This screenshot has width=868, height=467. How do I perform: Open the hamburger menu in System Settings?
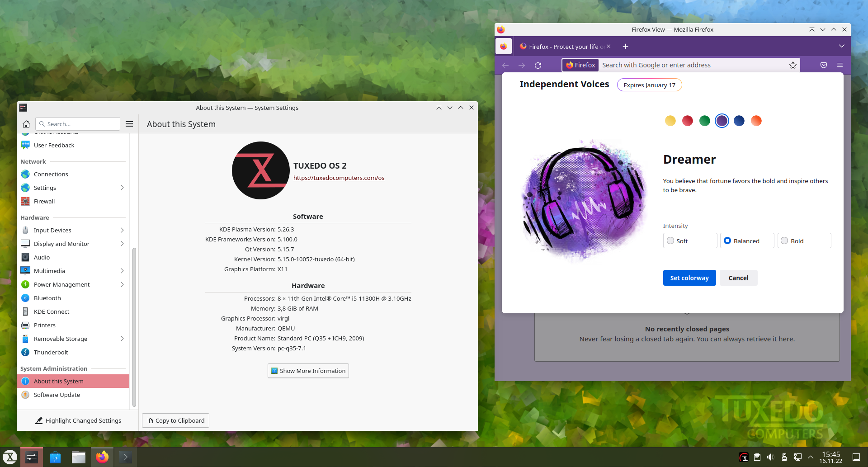[x=129, y=124]
